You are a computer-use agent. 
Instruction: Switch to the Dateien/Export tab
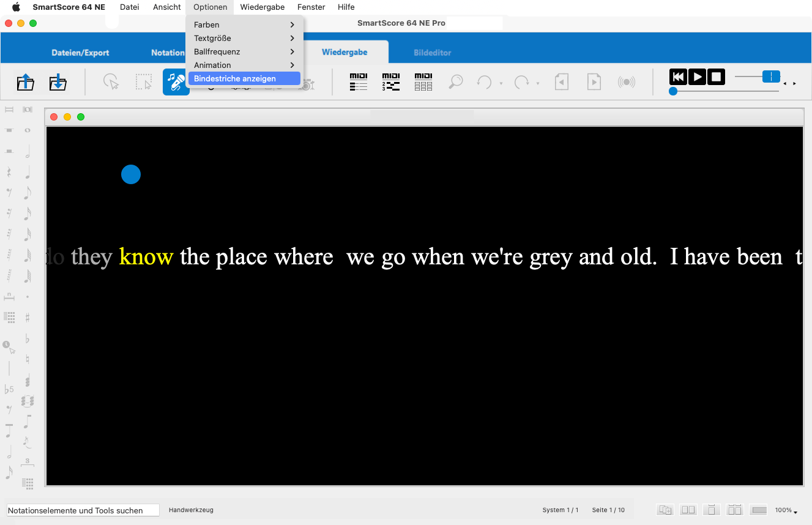[x=80, y=53]
